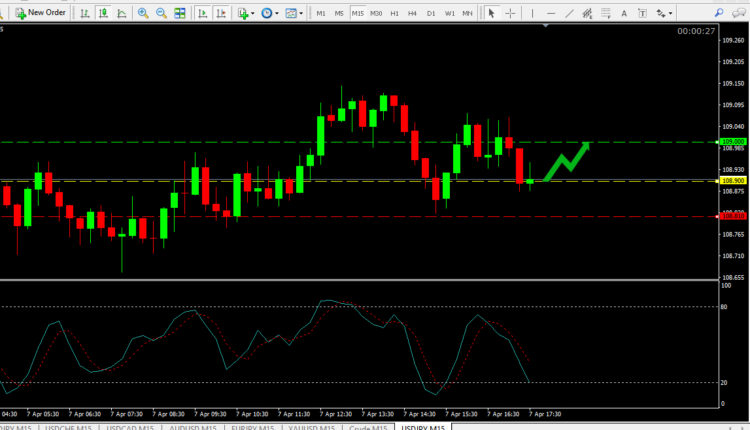Image resolution: width=750 pixels, height=430 pixels.
Task: Click the stochastic level 80 label
Action: pos(724,307)
